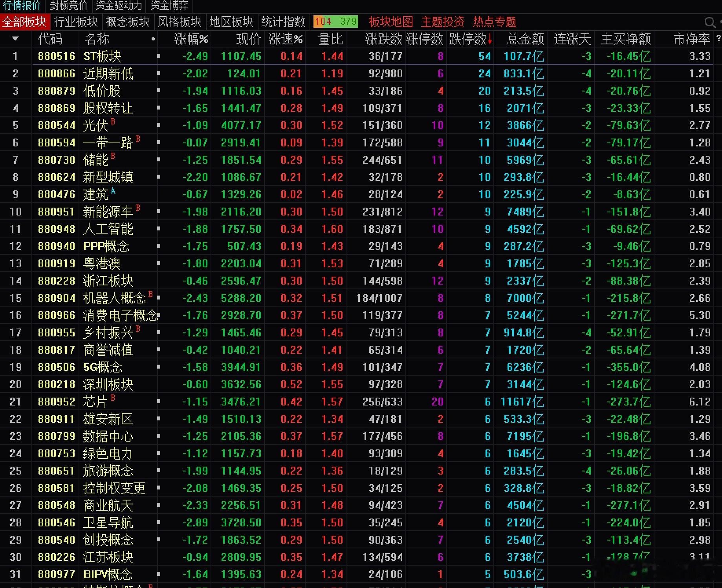
Task: Select the 商誉减值 sector row
Action: point(361,350)
